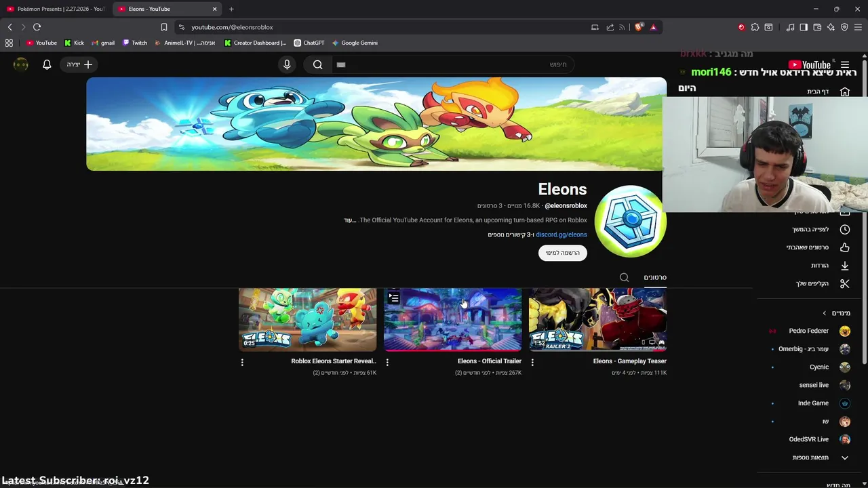The width and height of the screenshot is (868, 488).
Task: Open the ChatGPT bookmark
Action: pos(309,43)
